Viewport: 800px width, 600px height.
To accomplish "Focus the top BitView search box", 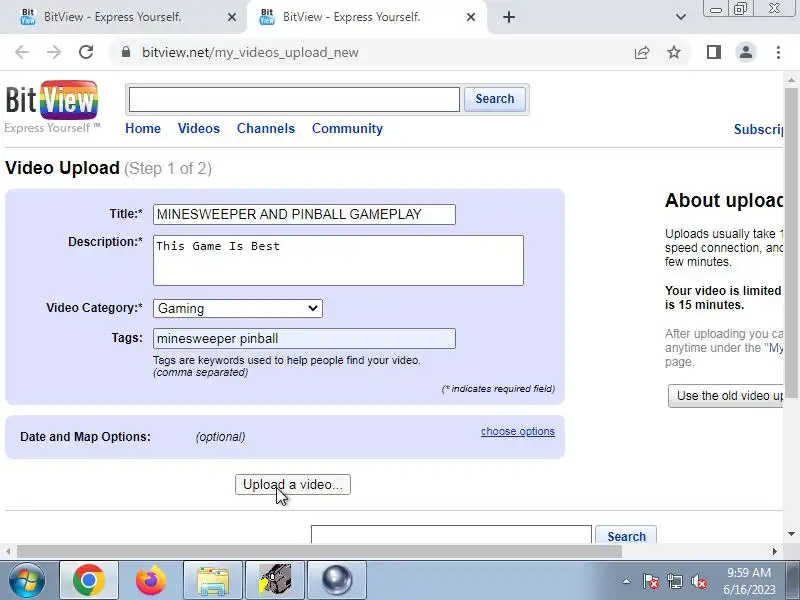I will click(294, 99).
